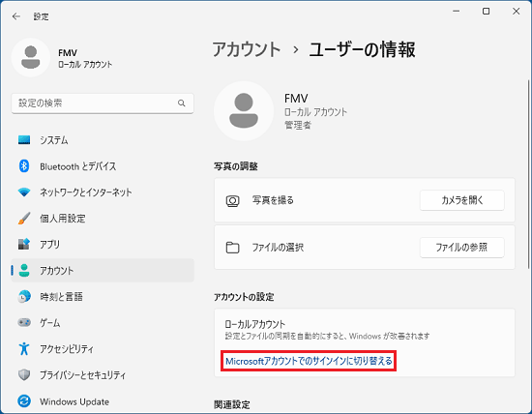Image resolution: width=532 pixels, height=414 pixels.
Task: Click the 管理者 label under FMV
Action: pyautogui.click(x=298, y=125)
